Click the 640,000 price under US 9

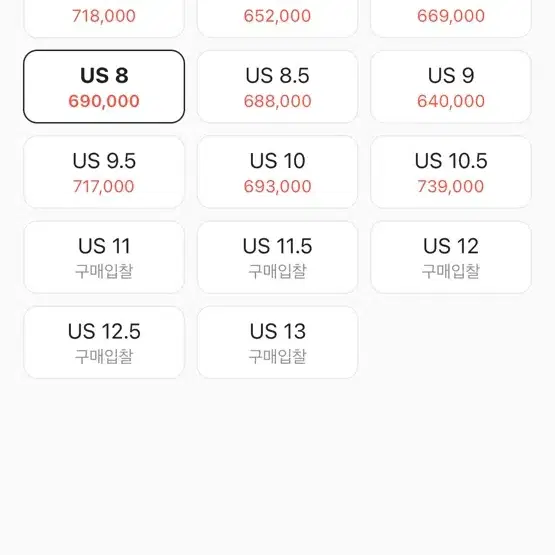point(451,101)
